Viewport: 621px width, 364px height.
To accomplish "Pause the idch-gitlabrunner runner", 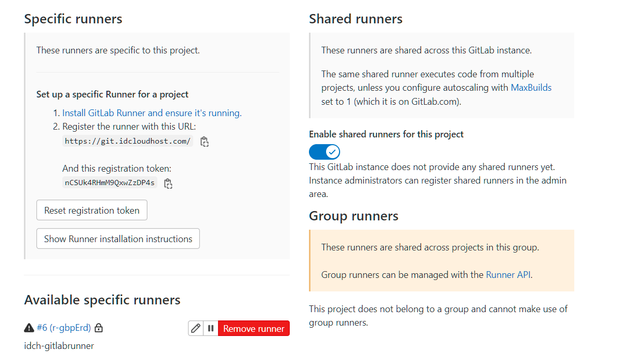I will tap(211, 328).
